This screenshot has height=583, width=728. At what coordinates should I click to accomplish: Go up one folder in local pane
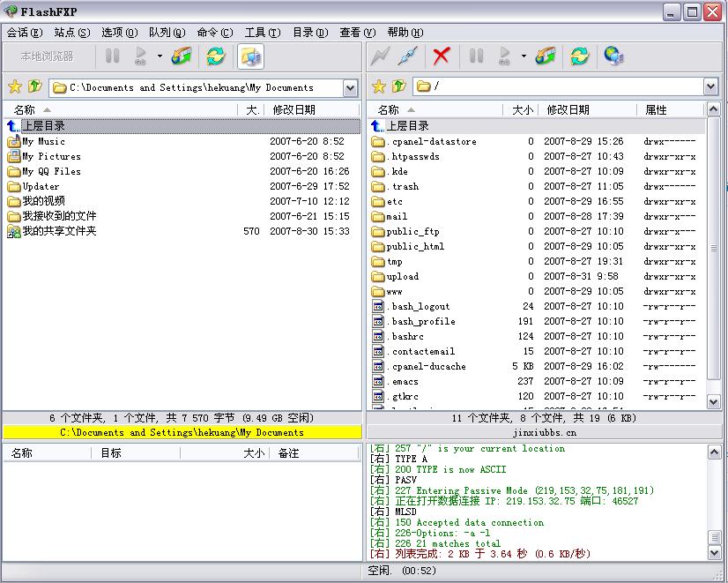point(35,86)
